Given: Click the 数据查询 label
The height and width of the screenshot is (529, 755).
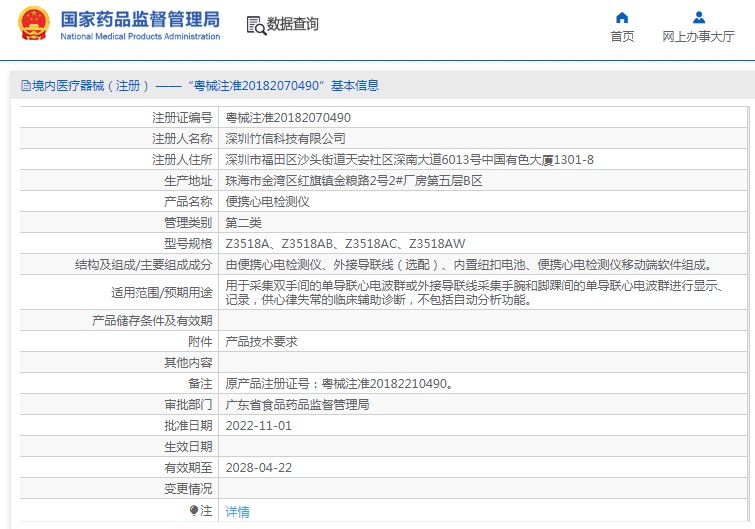Looking at the screenshot, I should (x=293, y=24).
